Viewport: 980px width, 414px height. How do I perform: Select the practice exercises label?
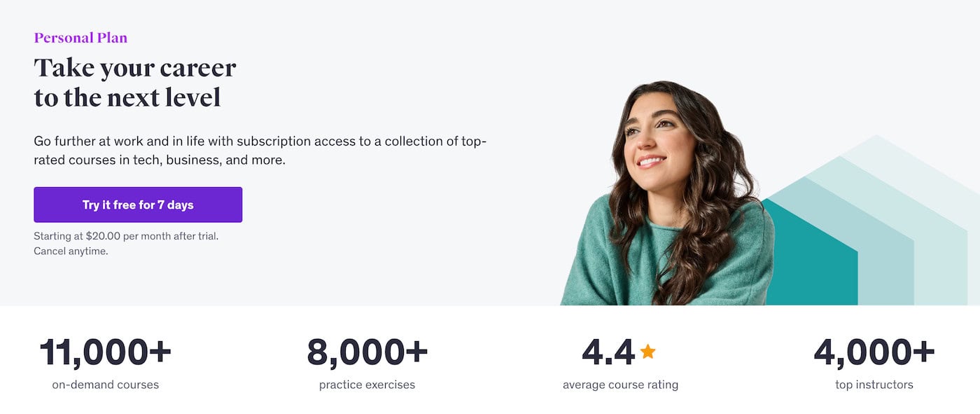[x=367, y=385]
